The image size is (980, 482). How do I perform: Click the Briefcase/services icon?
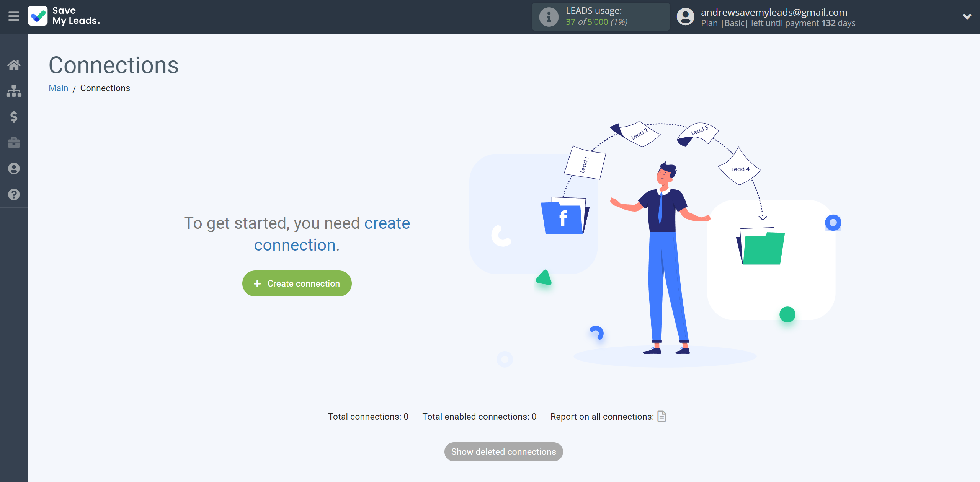[14, 143]
